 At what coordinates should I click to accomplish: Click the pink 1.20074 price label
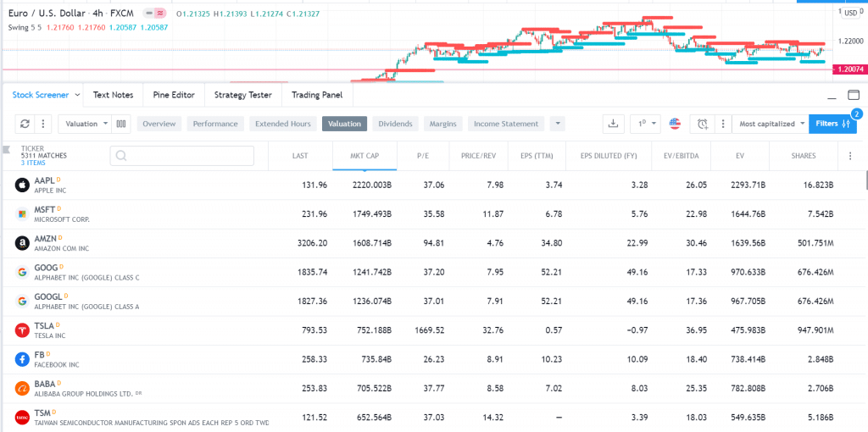(849, 69)
